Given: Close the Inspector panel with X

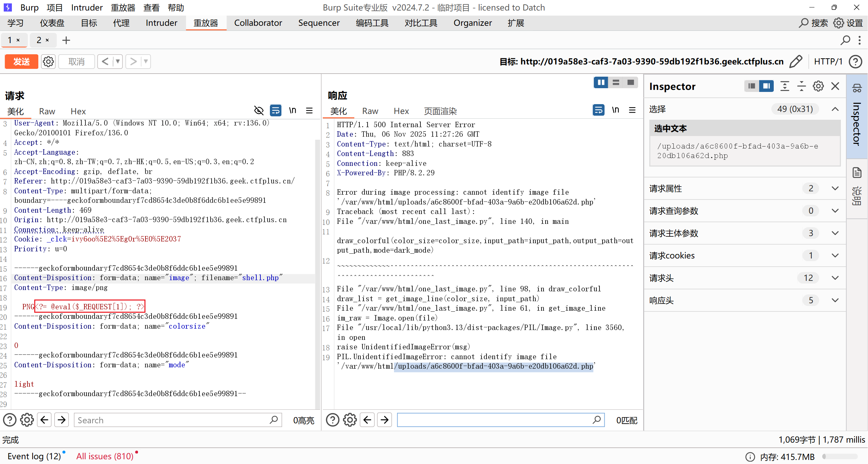Looking at the screenshot, I should tap(835, 86).
